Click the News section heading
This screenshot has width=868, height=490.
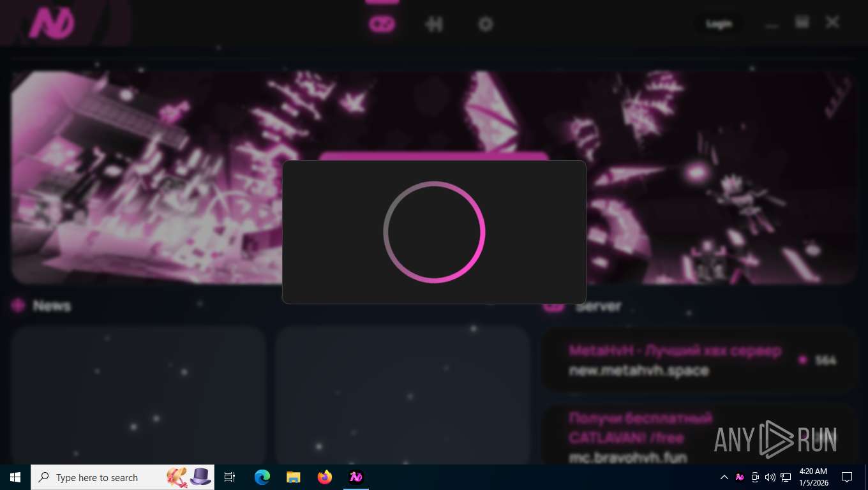point(52,306)
